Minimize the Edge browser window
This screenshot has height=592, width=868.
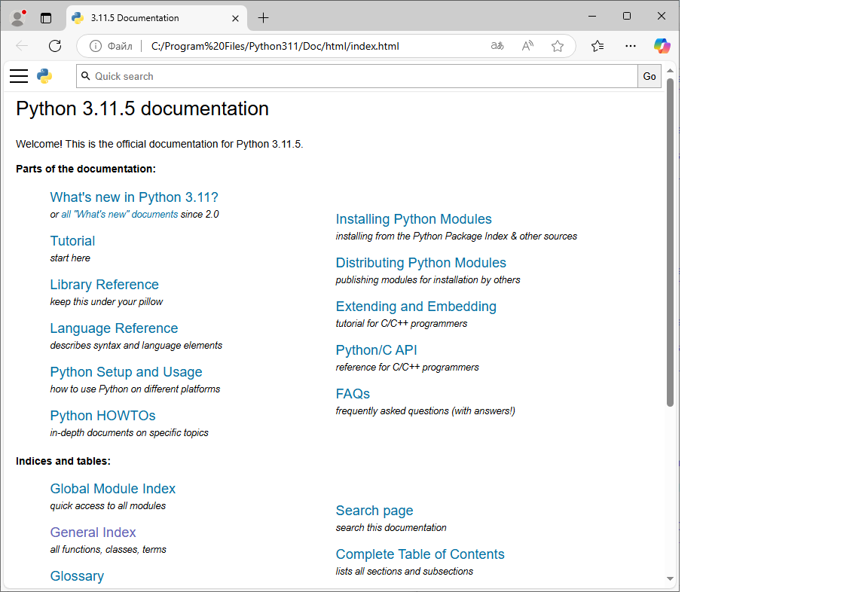tap(592, 16)
